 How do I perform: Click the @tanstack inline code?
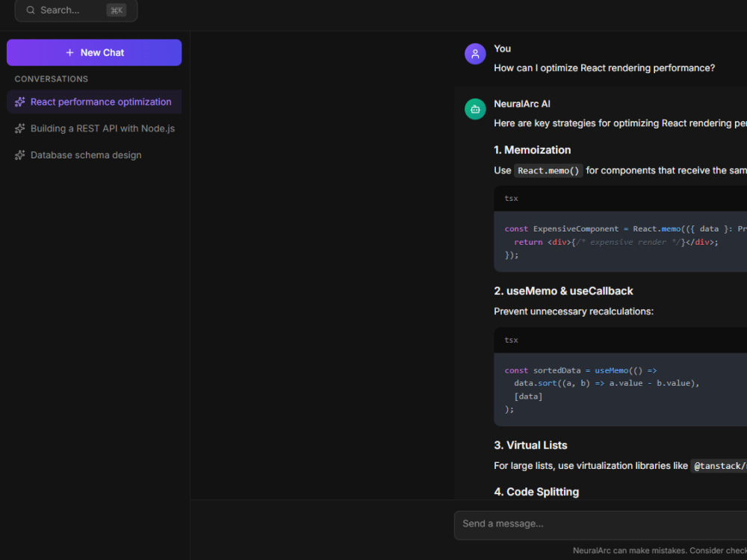pos(719,466)
